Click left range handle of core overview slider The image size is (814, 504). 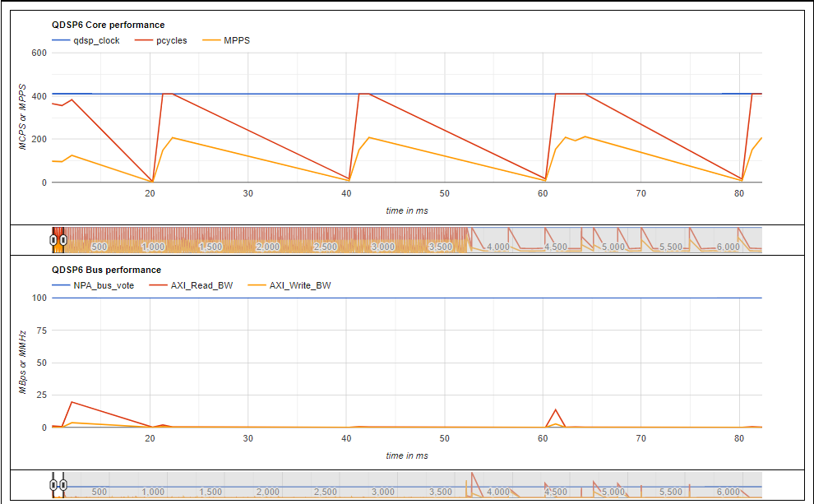click(x=53, y=240)
